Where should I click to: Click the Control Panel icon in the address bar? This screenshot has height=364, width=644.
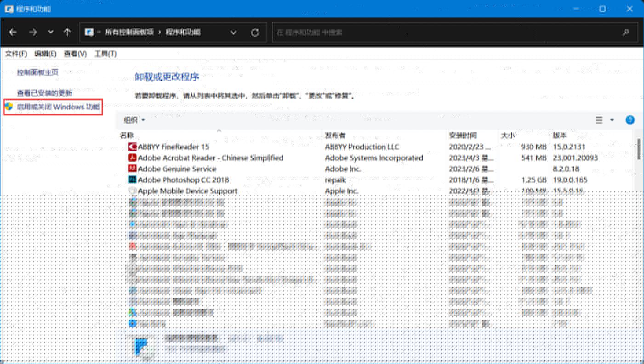pos(88,32)
